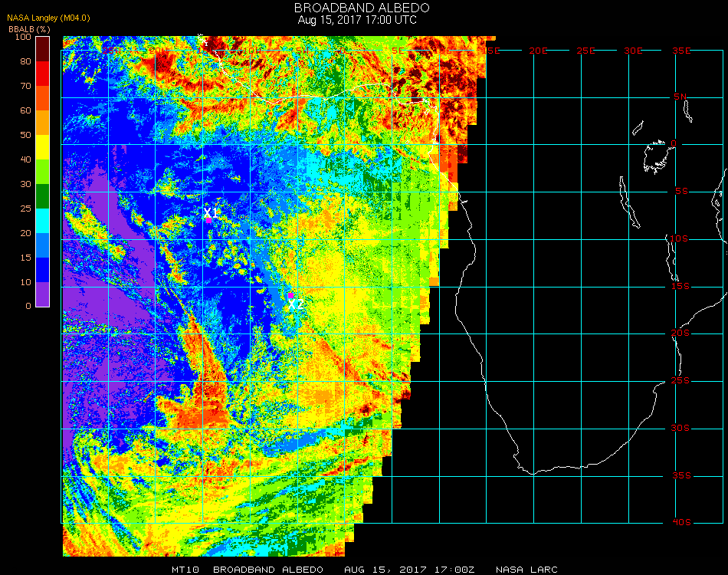Click the legend value '25'
728x575 pixels.
pos(25,209)
